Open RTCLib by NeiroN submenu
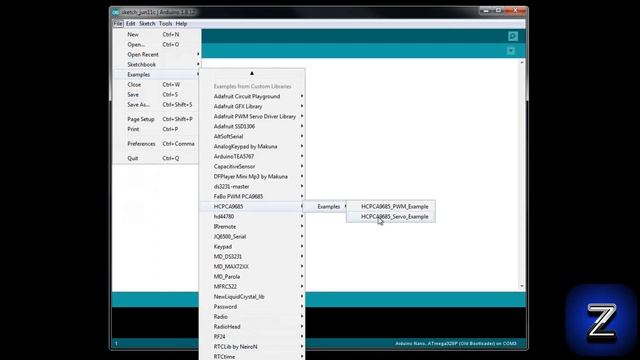Image resolution: width=640 pixels, height=360 pixels. pos(252,347)
